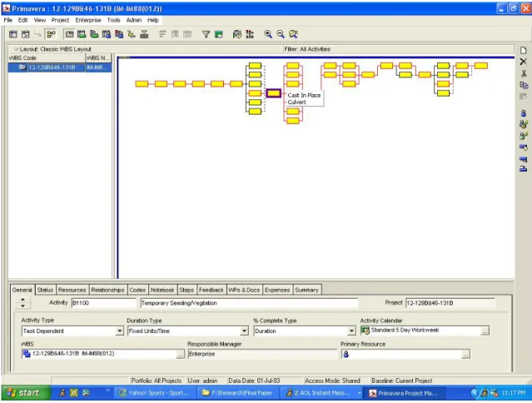Click the Start button on taskbar

26,393
